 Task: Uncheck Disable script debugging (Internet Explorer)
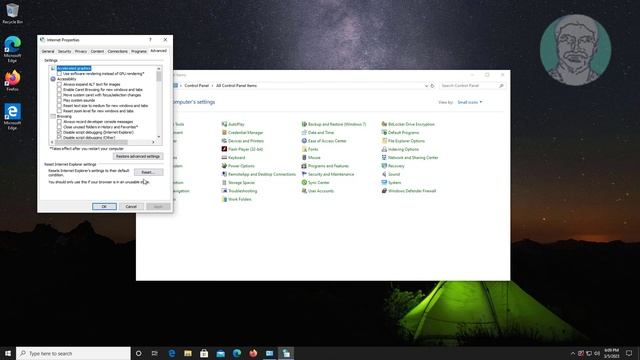tap(60, 132)
